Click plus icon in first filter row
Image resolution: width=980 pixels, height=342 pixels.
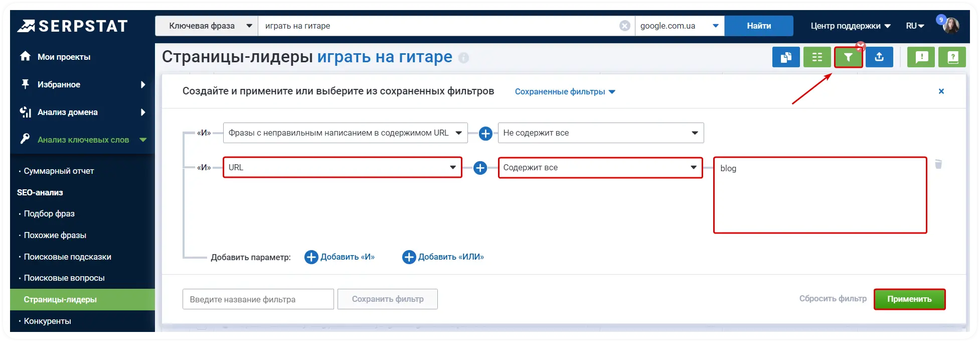coord(485,133)
